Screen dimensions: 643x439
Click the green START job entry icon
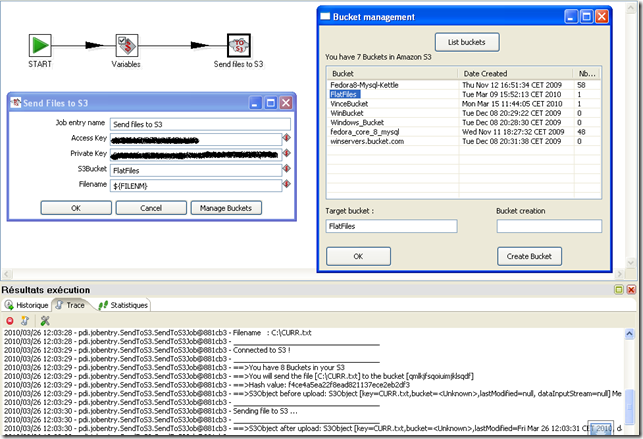tap(40, 45)
